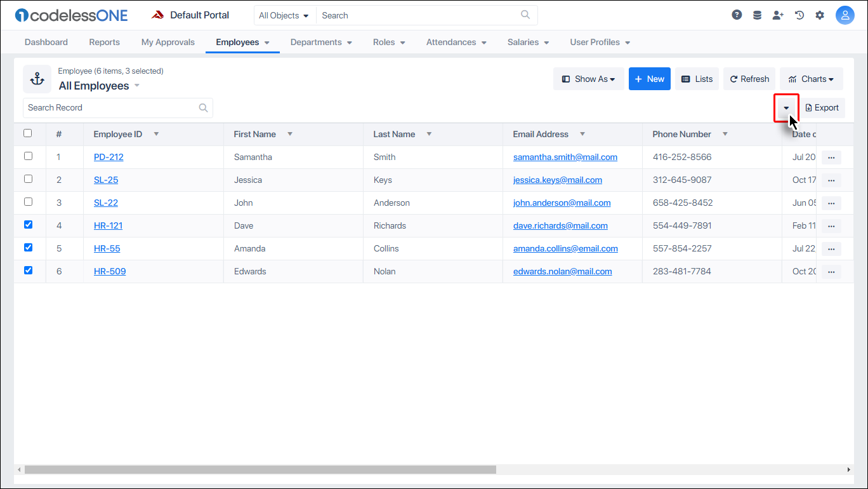Image resolution: width=868 pixels, height=489 pixels.
Task: Click the history clock icon
Action: click(799, 14)
